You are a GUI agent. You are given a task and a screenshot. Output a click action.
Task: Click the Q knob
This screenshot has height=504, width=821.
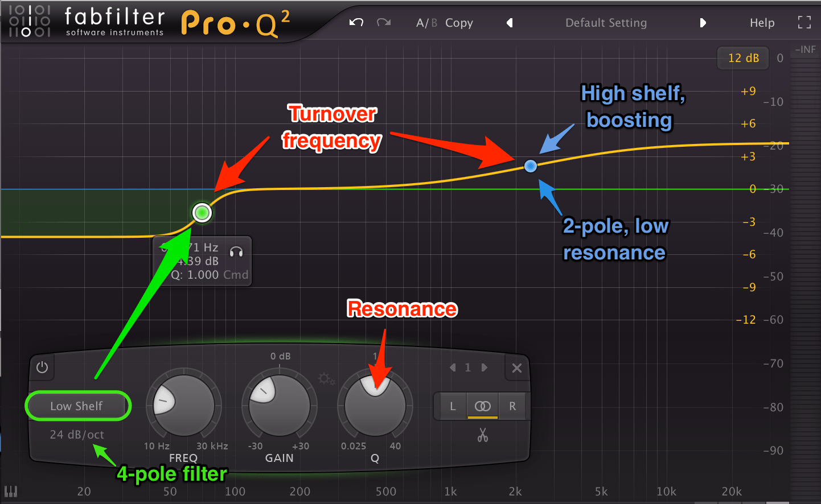point(375,406)
